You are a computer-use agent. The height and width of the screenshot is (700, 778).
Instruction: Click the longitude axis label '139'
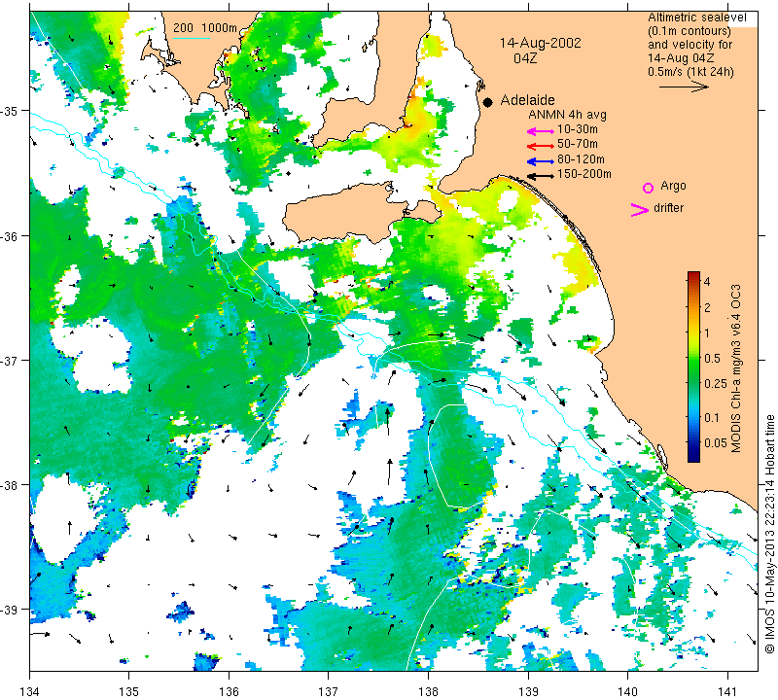pyautogui.click(x=528, y=690)
